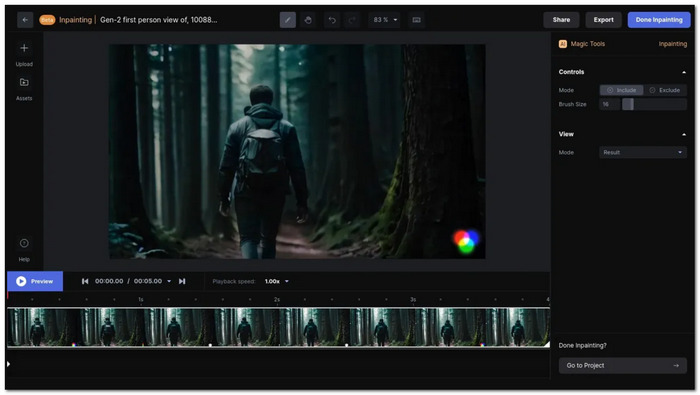700x395 pixels.
Task: Click the 1s mark on timeline ruler
Action: (x=141, y=299)
